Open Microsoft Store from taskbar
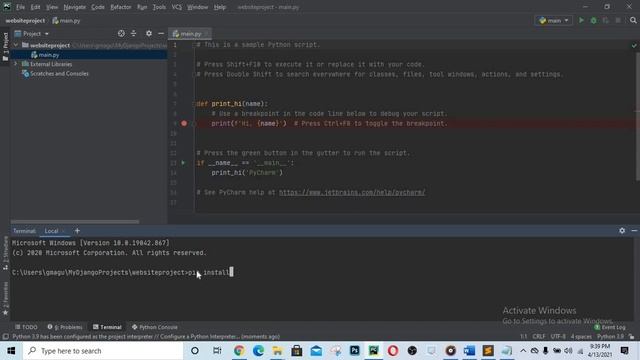Screen dimensions: 640x360 point(297,351)
